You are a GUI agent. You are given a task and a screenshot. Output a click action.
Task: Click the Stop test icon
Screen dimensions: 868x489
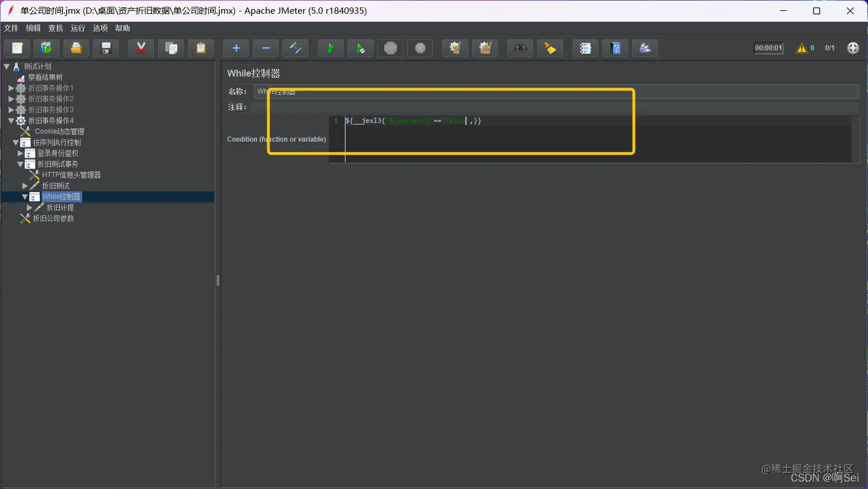390,48
